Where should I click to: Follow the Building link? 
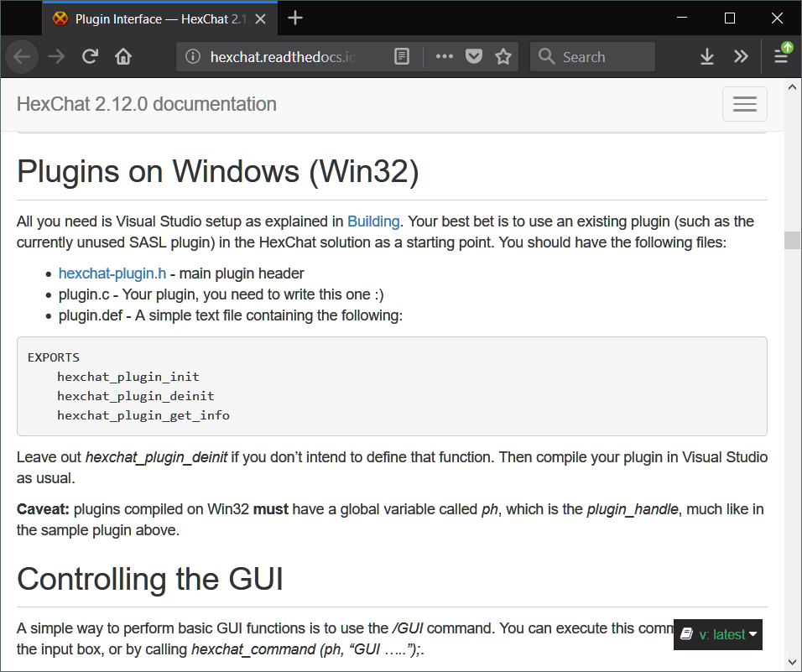click(373, 221)
